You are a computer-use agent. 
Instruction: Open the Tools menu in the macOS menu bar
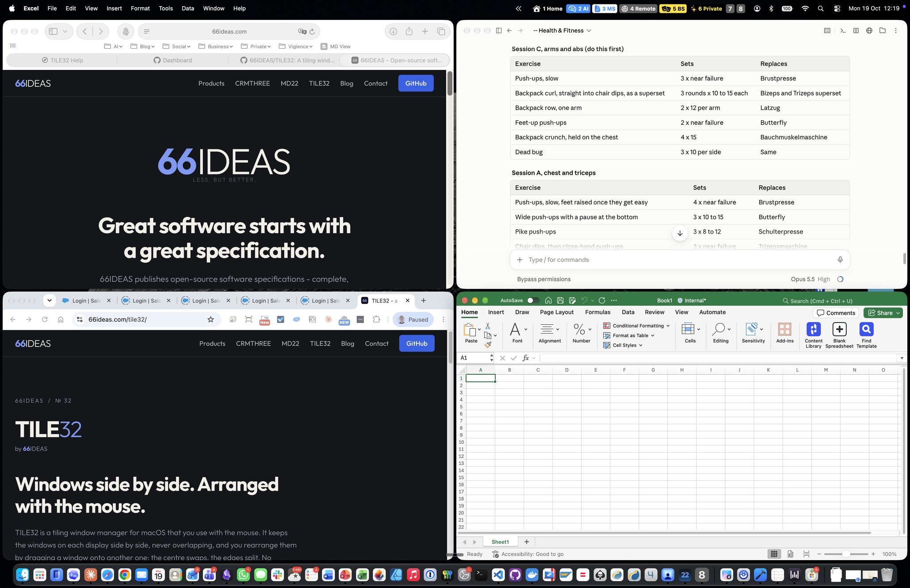[166, 8]
